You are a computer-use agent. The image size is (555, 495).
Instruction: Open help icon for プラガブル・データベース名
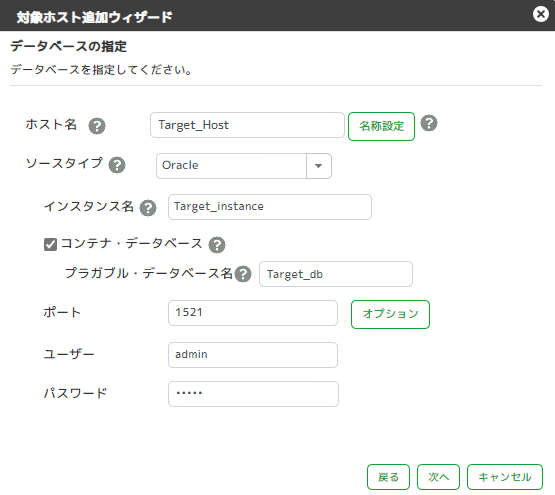pyautogui.click(x=243, y=274)
